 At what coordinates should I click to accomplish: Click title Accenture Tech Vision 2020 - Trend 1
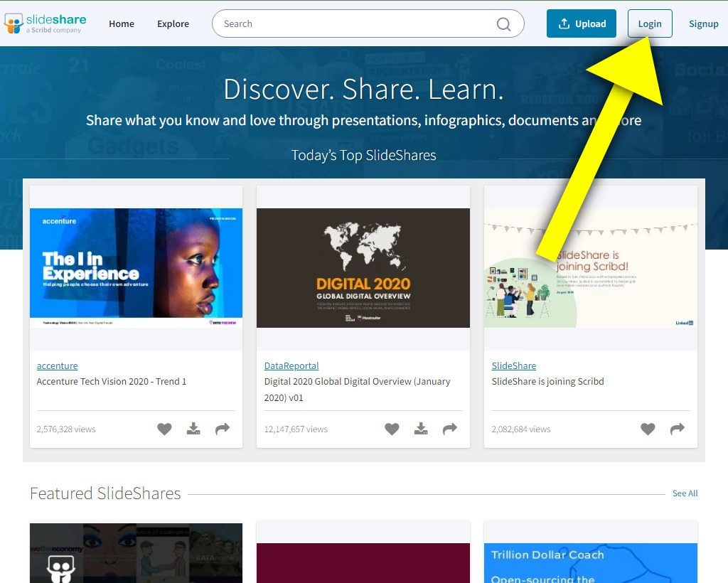click(x=112, y=382)
